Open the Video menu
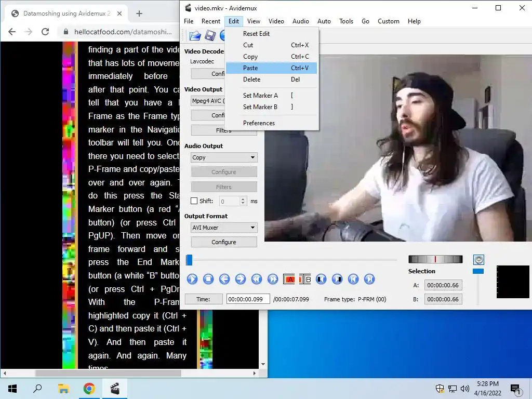Screen dimensions: 532x399 coord(276,21)
